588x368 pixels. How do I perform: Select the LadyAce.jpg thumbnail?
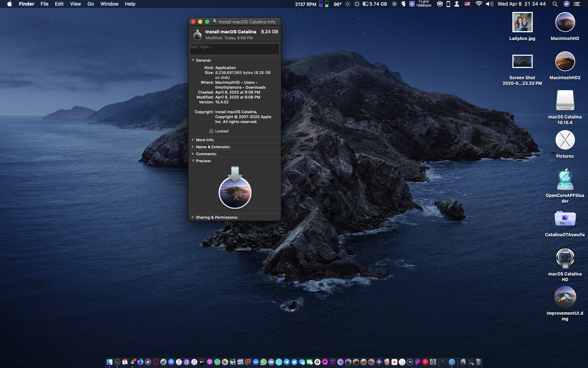(x=522, y=22)
